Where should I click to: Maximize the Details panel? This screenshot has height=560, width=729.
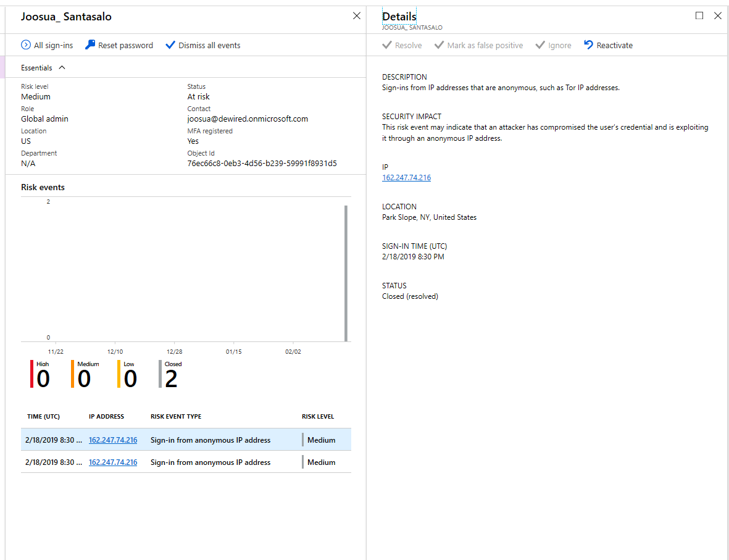pyautogui.click(x=699, y=16)
